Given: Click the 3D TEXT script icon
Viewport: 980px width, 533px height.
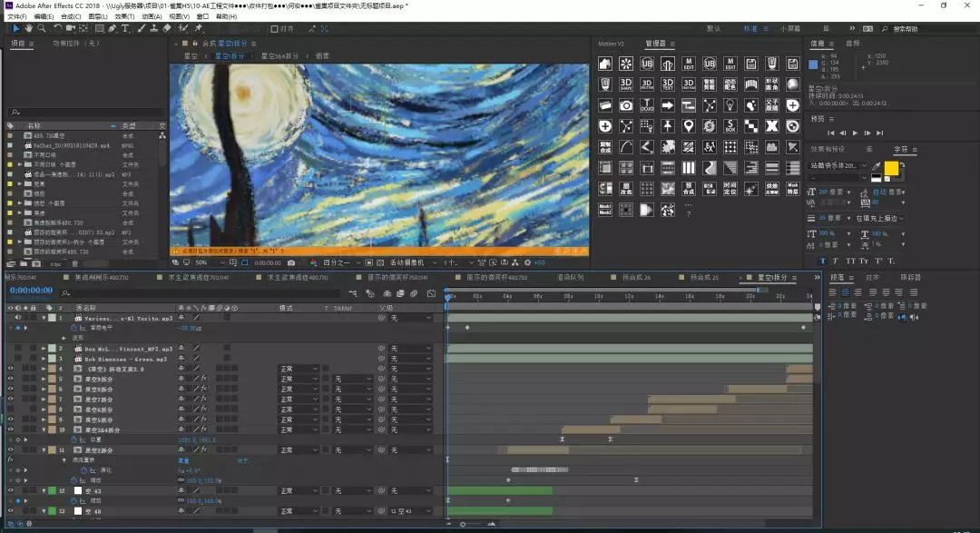Looking at the screenshot, I should coord(668,84).
